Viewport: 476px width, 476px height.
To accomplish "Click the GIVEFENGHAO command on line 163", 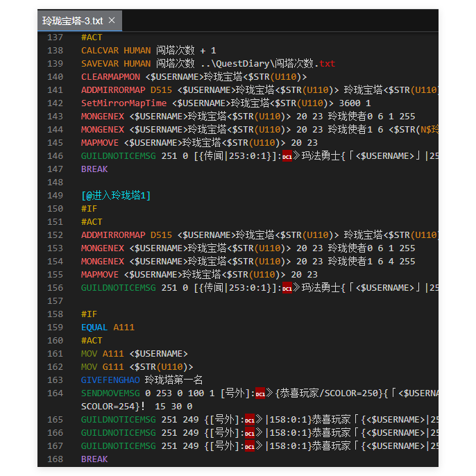I will point(110,380).
